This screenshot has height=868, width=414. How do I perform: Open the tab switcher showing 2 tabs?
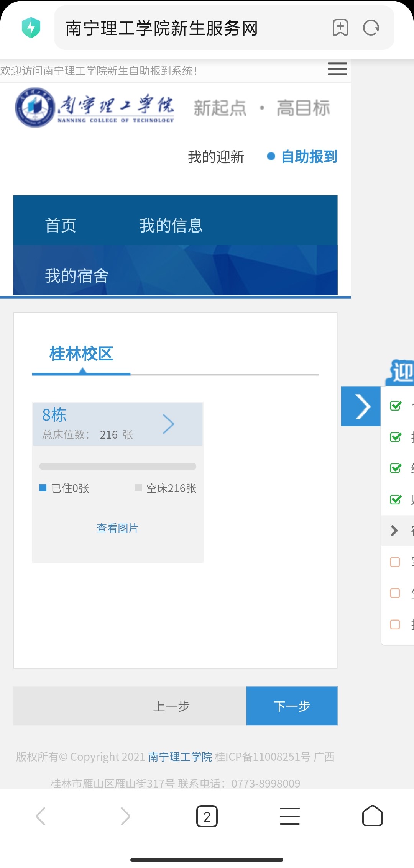[207, 816]
